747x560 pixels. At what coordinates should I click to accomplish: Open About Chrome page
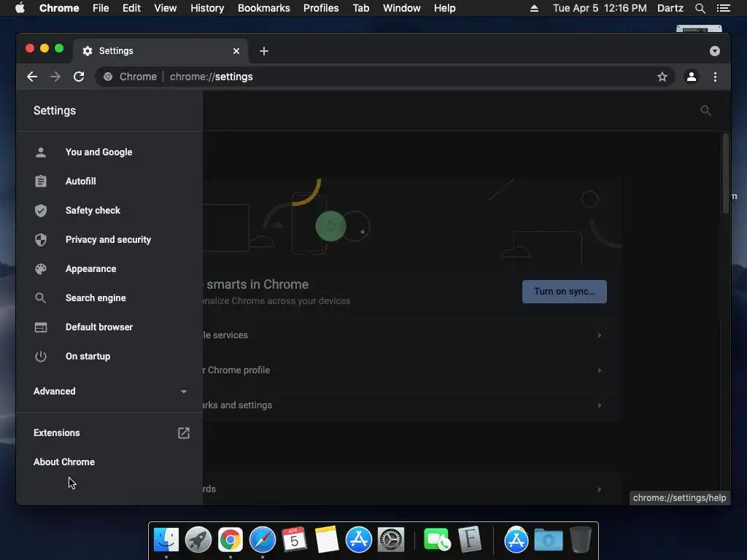tap(64, 462)
